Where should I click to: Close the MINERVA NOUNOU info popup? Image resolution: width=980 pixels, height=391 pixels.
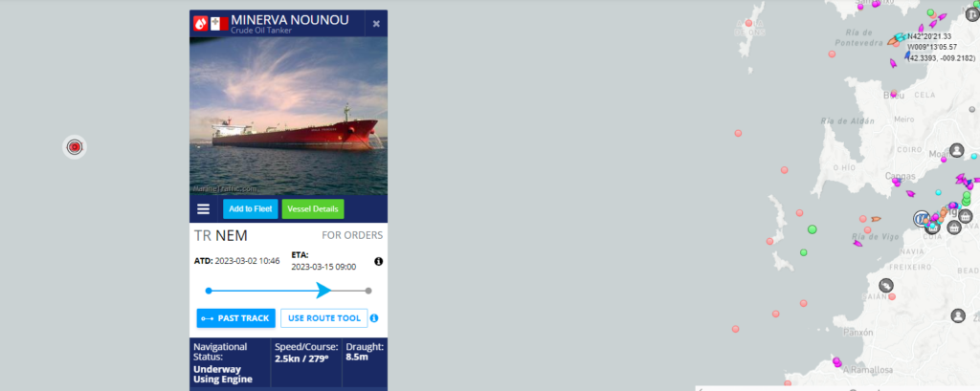[376, 24]
